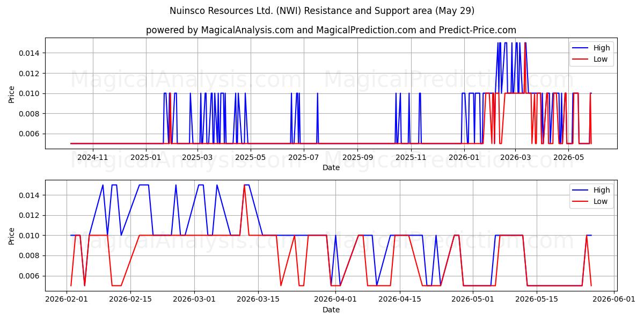Click 'Low' in the bottom chart legend
Viewport: 644px width, 322px height.
tap(601, 202)
